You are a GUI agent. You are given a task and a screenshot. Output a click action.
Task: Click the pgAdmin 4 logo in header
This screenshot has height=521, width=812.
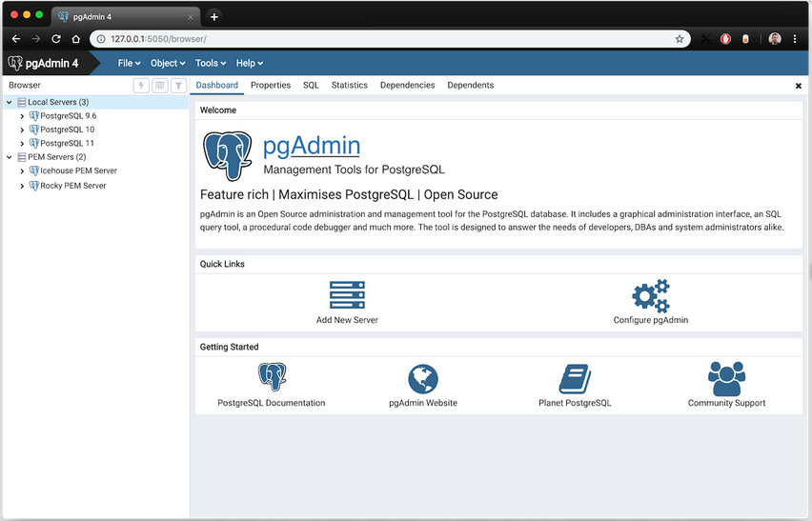click(x=44, y=63)
